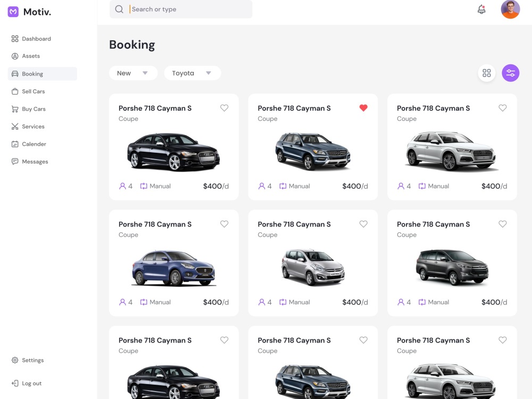532x399 pixels.
Task: Click Coupe label on the dark gray minivan card
Action: pos(406,235)
